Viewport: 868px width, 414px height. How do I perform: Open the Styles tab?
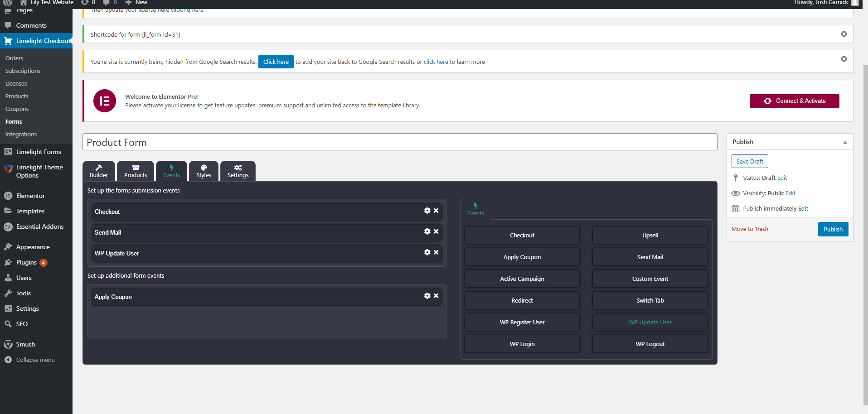tap(204, 171)
